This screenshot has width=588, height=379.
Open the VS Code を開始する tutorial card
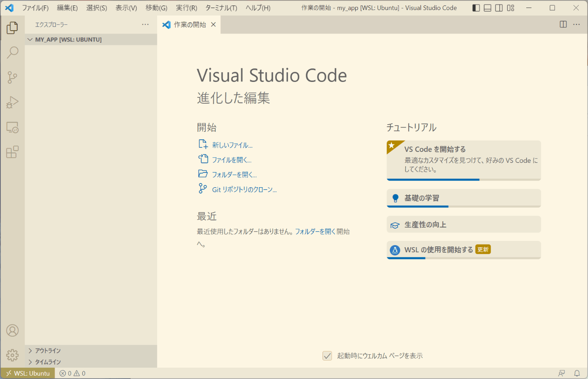click(464, 160)
